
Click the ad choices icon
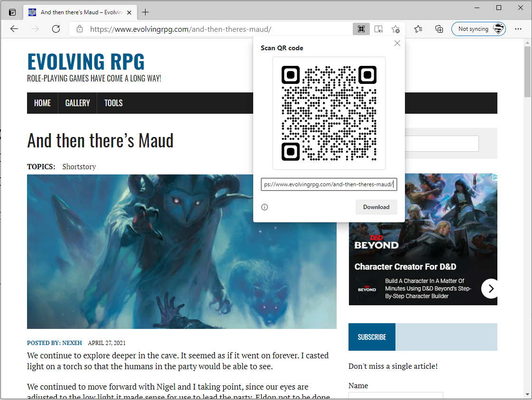point(495,177)
